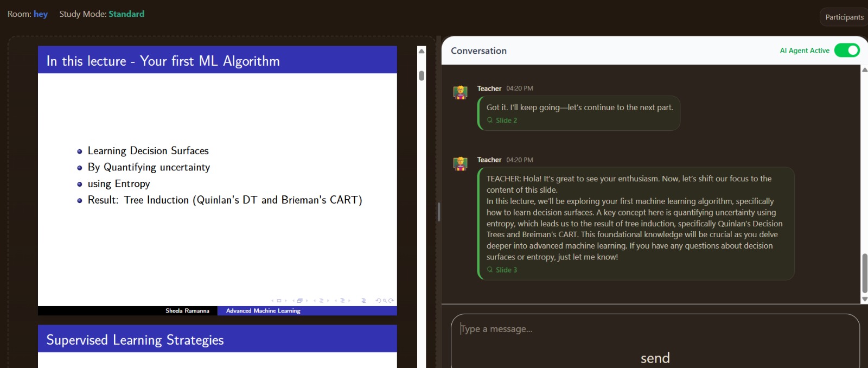This screenshot has height=368, width=868.
Task: Click 'using Entropy' bullet text
Action: (x=119, y=184)
